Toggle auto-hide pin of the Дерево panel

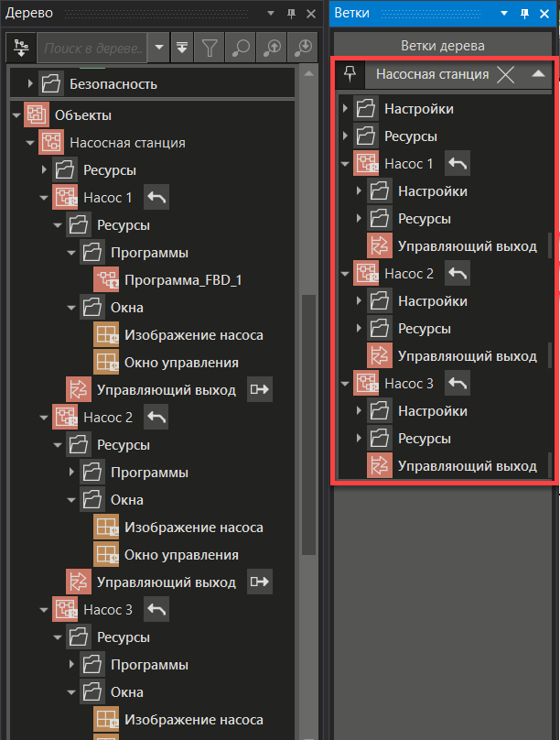point(291,13)
